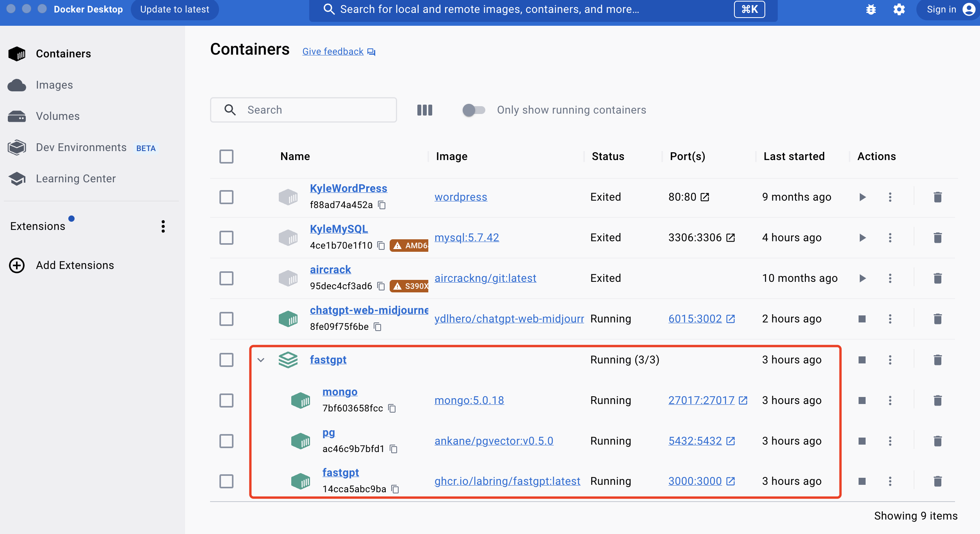Open the Extensions options menu

pos(163,226)
